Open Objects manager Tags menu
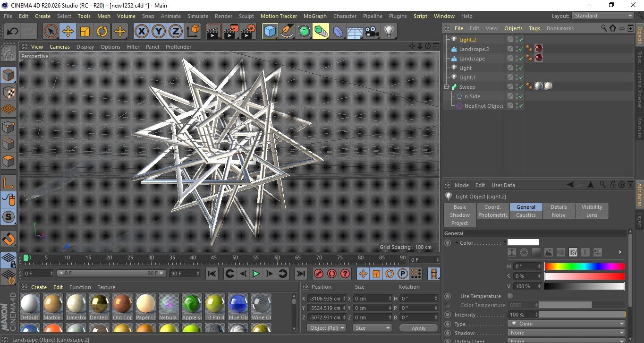Screen dimensions: 644x343 pos(534,28)
